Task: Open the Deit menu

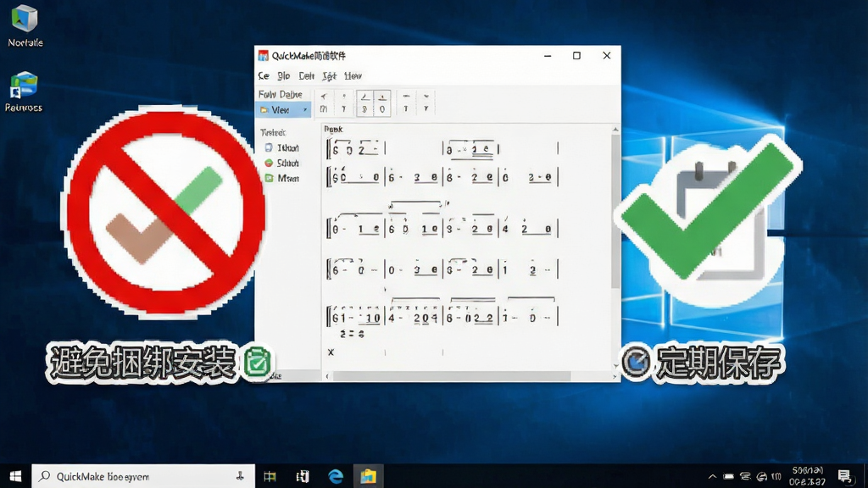Action: tap(306, 75)
